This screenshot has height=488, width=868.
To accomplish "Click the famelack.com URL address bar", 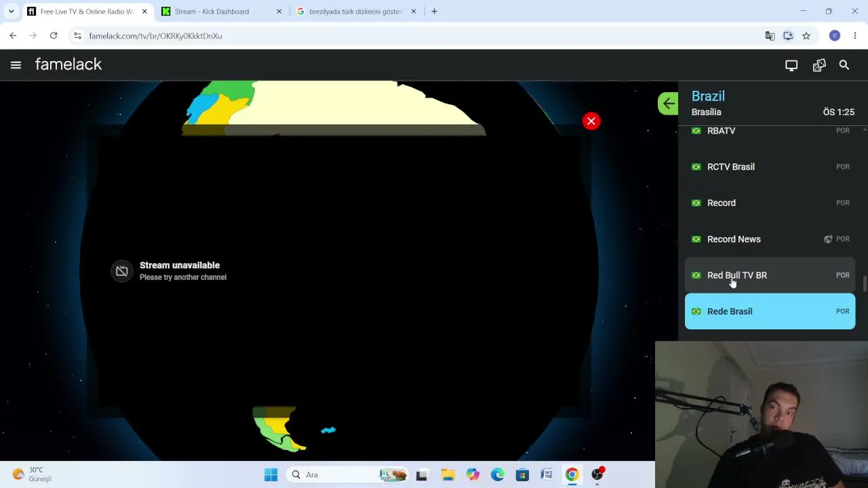I will (x=420, y=36).
